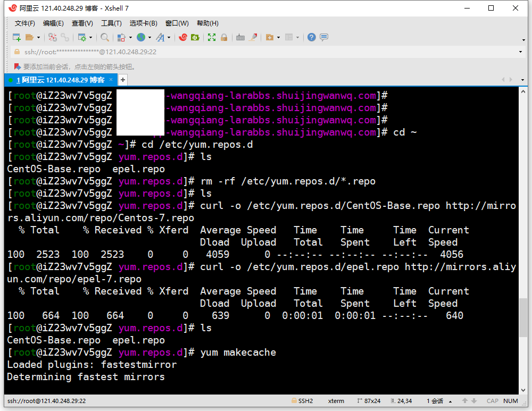Add a new tab with plus button

point(123,80)
